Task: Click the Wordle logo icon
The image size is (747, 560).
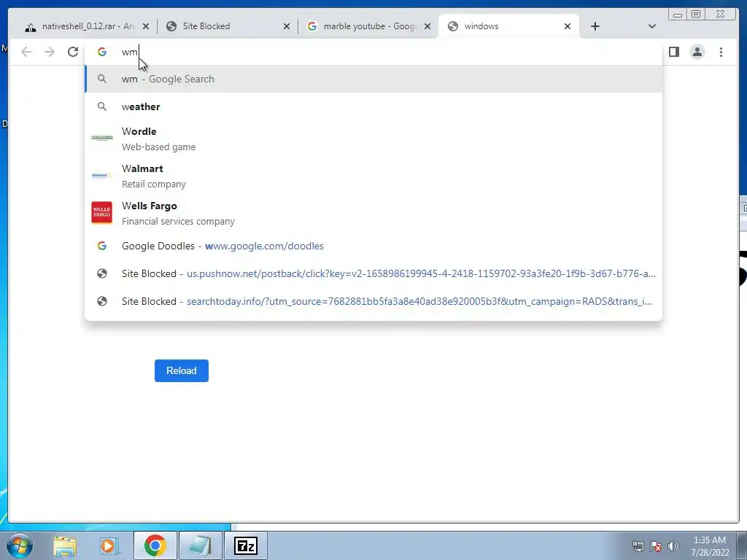Action: click(x=102, y=138)
